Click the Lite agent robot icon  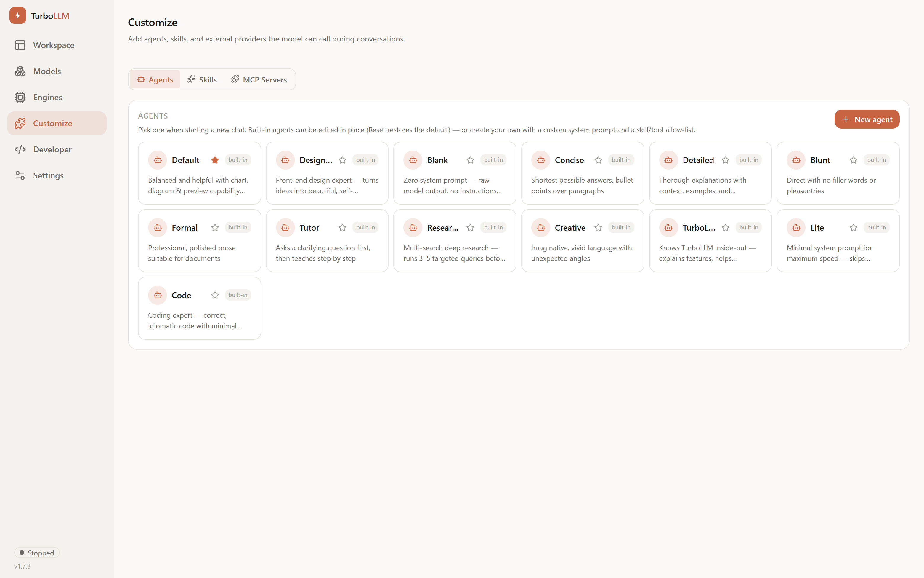(x=796, y=228)
